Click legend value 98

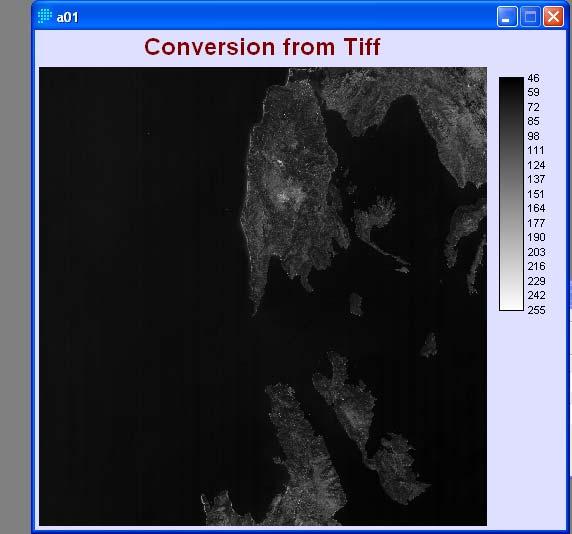coord(533,136)
